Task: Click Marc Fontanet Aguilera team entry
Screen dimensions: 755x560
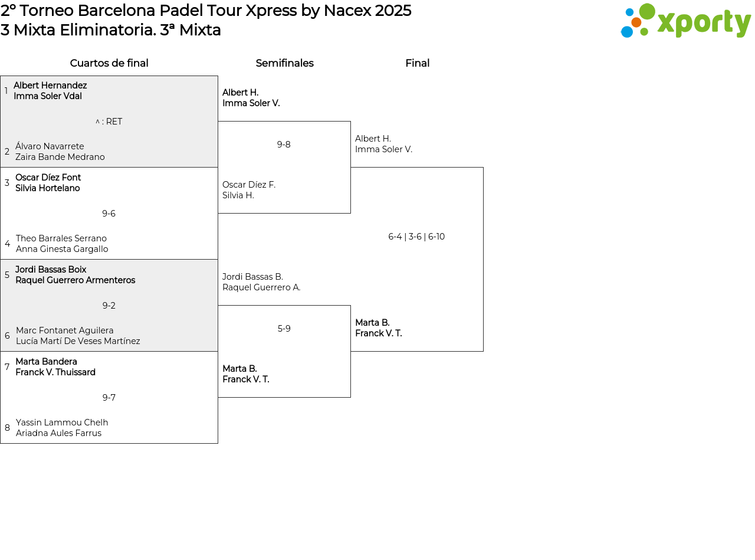Action: [78, 336]
